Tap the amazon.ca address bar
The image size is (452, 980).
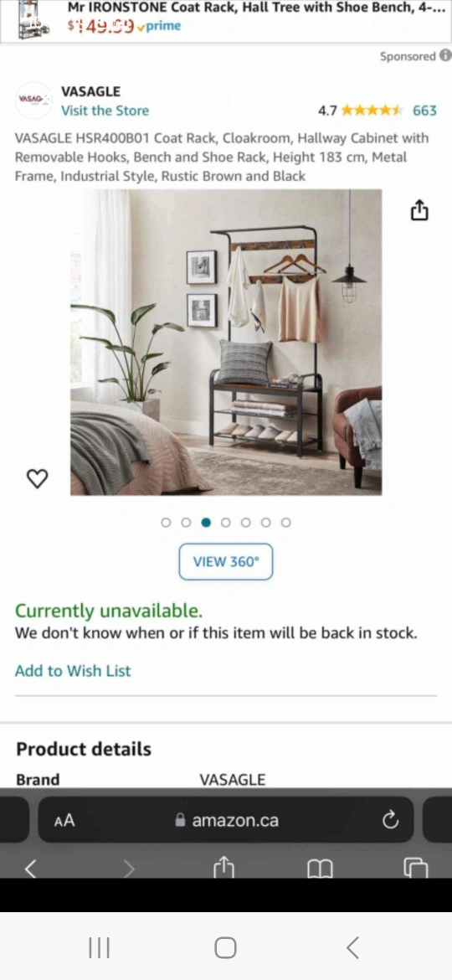pos(226,820)
